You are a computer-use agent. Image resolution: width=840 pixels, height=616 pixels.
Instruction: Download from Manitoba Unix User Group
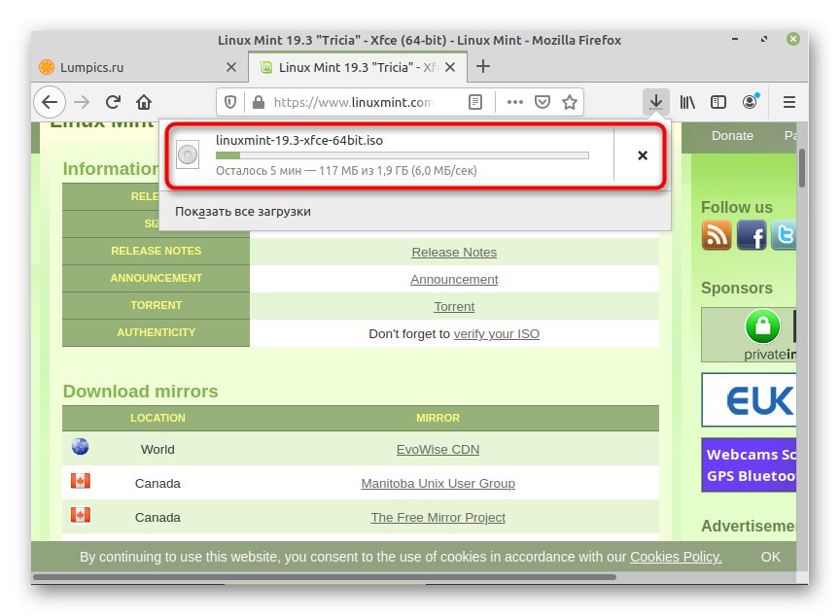(437, 483)
